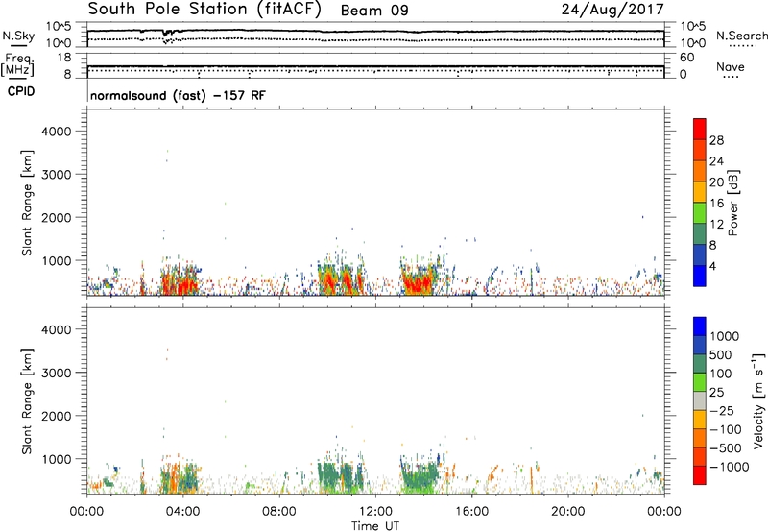The image size is (768, 532).
Task: Click 'normalsound (fast) -157 RF' text
Action: click(x=178, y=95)
